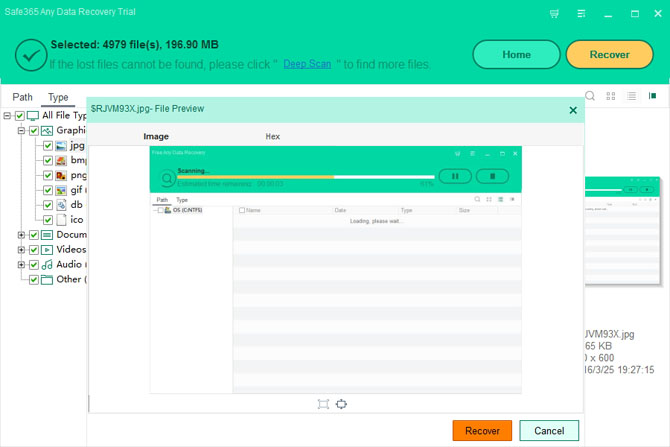Click the scan-complete checkmark icon
Viewport: 670px width, 447px height.
pyautogui.click(x=31, y=55)
